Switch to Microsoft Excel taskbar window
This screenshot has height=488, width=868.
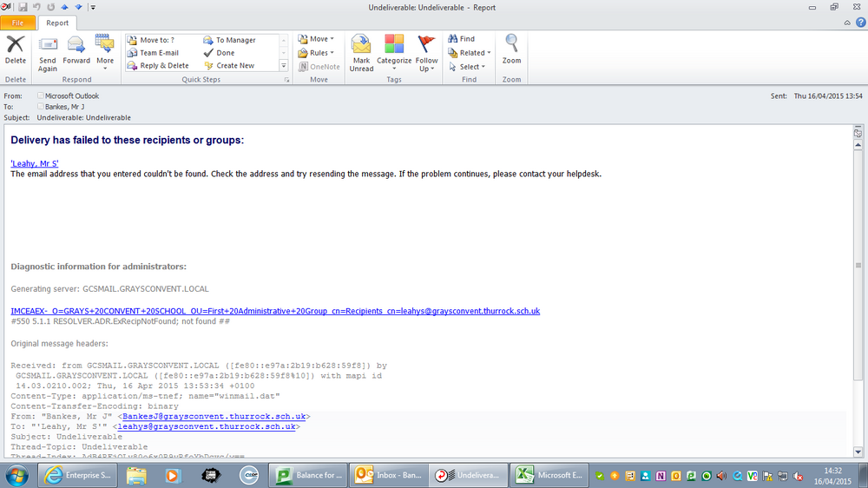[549, 475]
